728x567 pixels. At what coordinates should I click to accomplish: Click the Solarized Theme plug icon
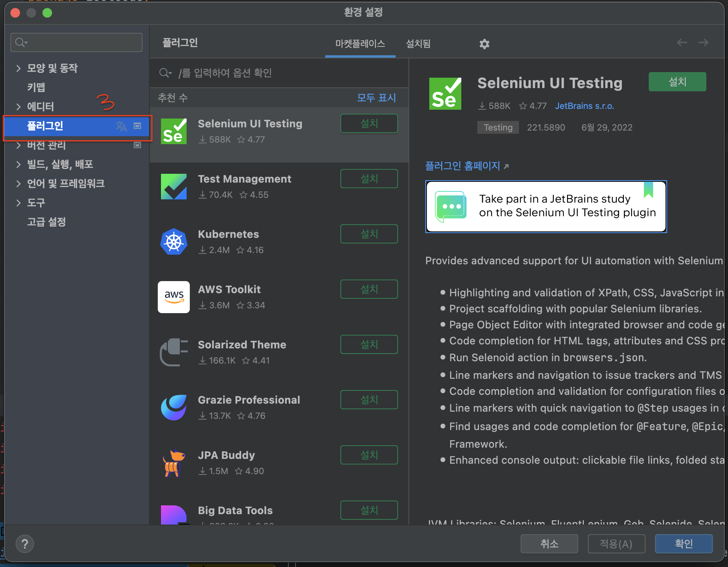tap(174, 352)
